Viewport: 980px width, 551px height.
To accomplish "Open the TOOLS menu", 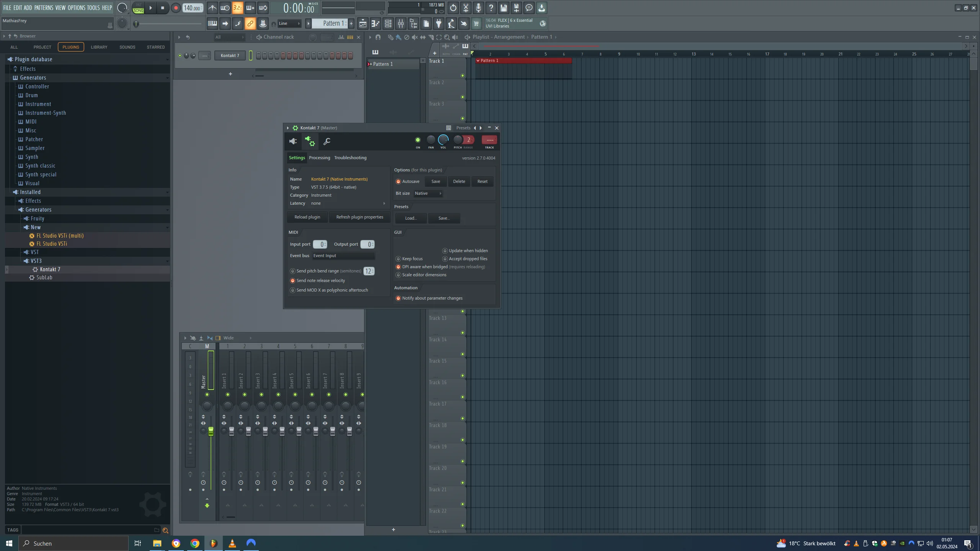I will (x=93, y=8).
